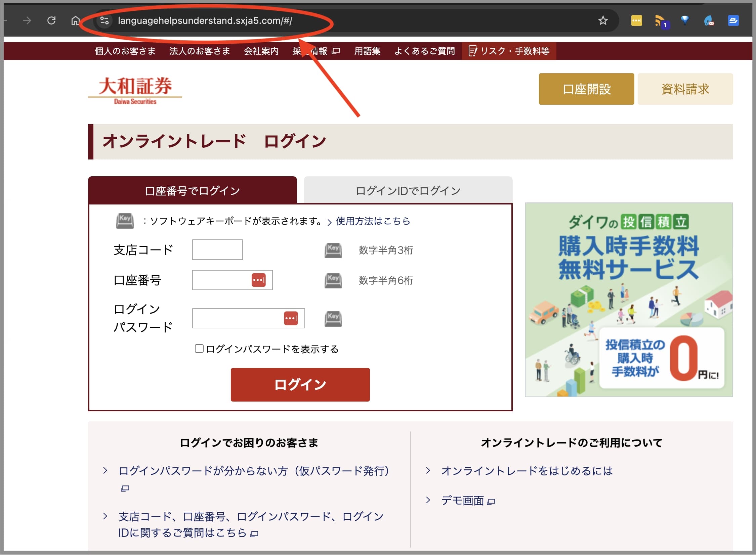Click the browser home icon

click(75, 20)
